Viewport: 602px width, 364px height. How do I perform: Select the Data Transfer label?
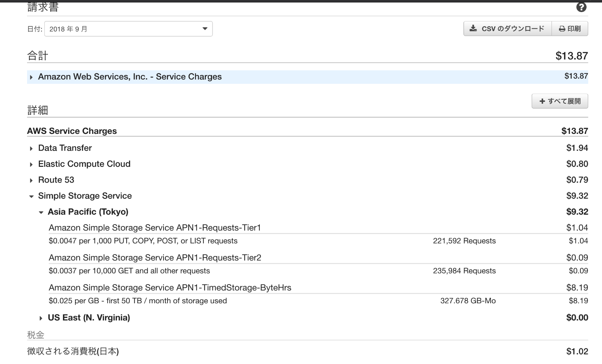click(65, 148)
